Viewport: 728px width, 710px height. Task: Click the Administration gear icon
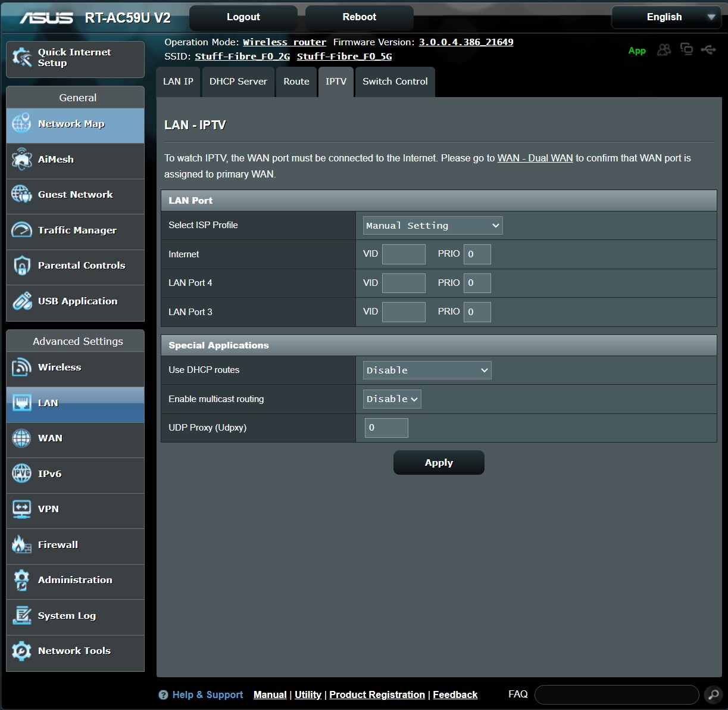21,580
